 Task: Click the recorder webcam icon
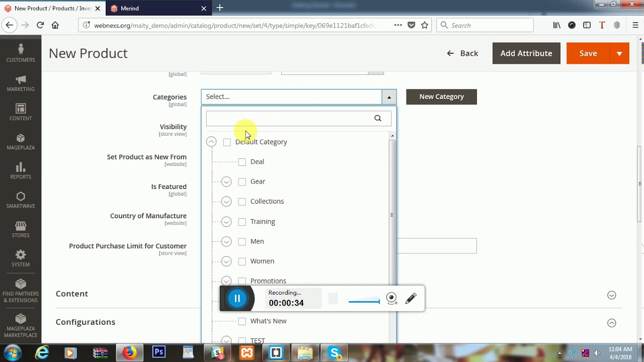[x=392, y=299]
